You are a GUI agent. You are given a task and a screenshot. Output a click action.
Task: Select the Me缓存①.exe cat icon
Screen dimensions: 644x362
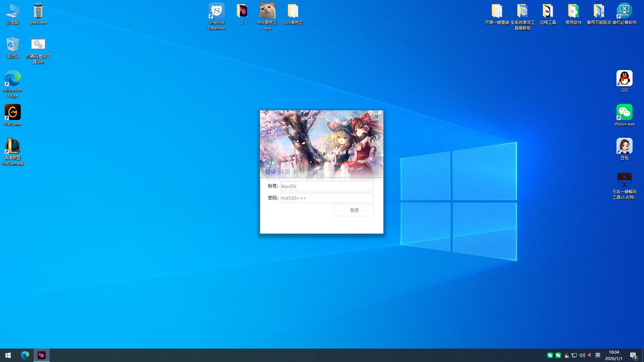(268, 17)
